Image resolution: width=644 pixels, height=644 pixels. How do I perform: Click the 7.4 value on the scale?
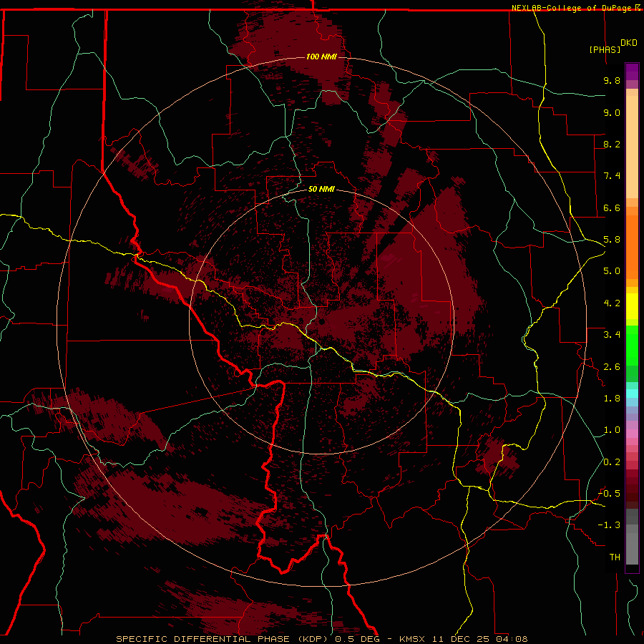click(x=612, y=176)
